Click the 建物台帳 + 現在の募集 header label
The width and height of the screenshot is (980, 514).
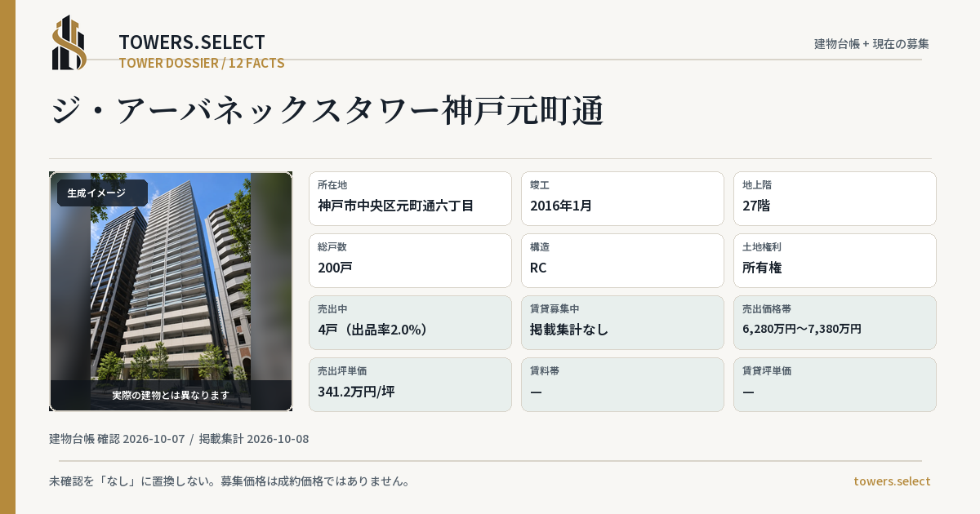[x=871, y=44]
